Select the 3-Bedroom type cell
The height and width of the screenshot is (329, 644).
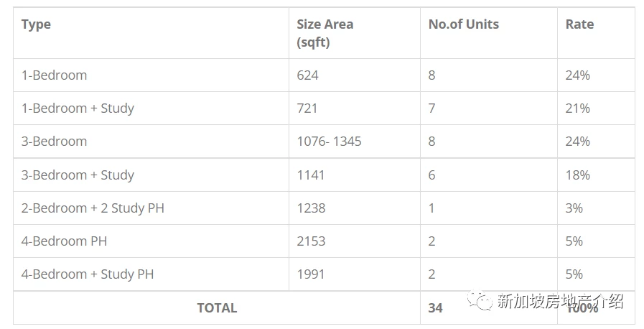point(55,142)
